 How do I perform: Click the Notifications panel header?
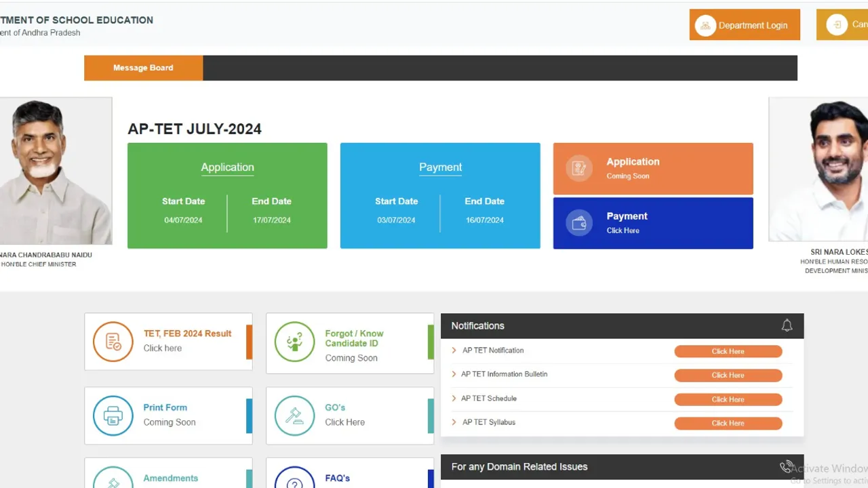(x=622, y=326)
